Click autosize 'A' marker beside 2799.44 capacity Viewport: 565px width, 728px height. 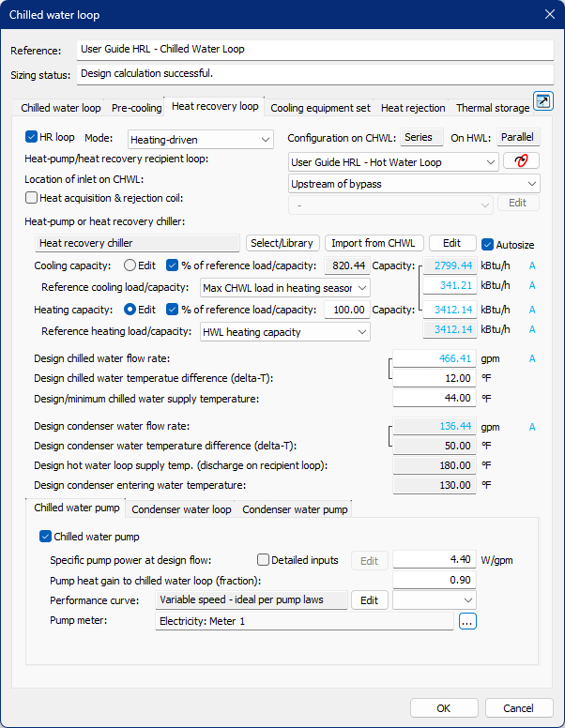532,266
